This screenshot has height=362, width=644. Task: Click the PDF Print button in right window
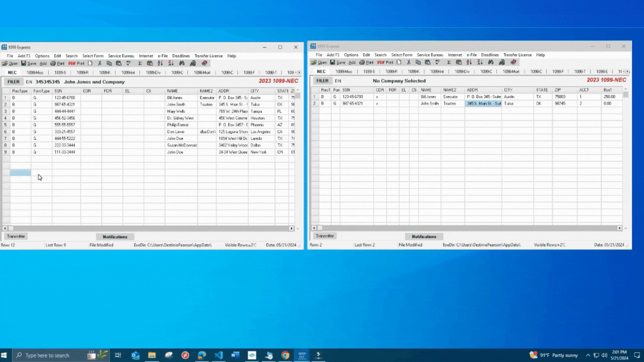(x=385, y=62)
